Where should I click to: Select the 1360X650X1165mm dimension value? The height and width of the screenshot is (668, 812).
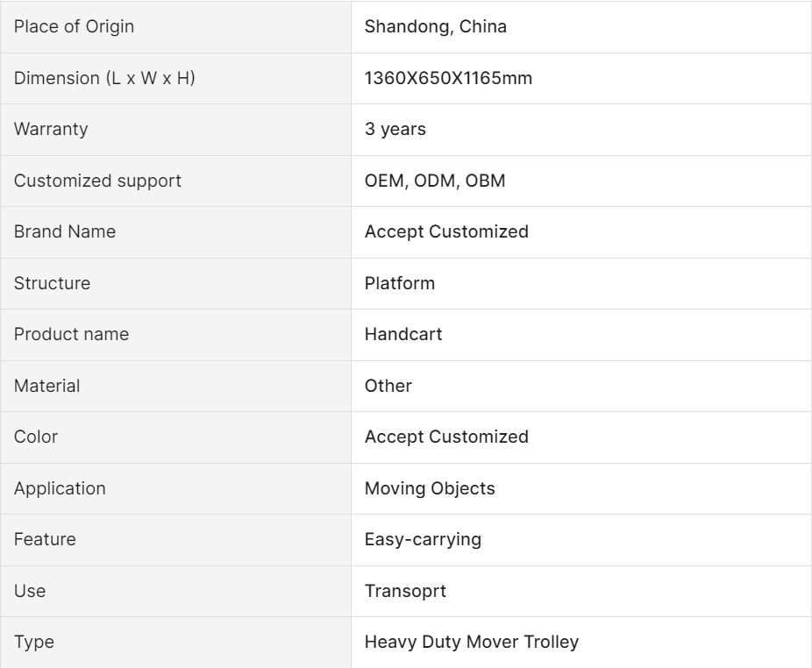pos(448,78)
